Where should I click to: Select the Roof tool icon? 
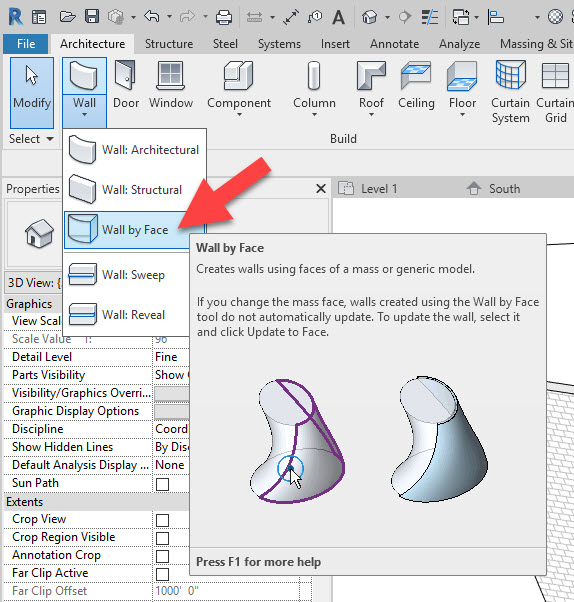371,76
